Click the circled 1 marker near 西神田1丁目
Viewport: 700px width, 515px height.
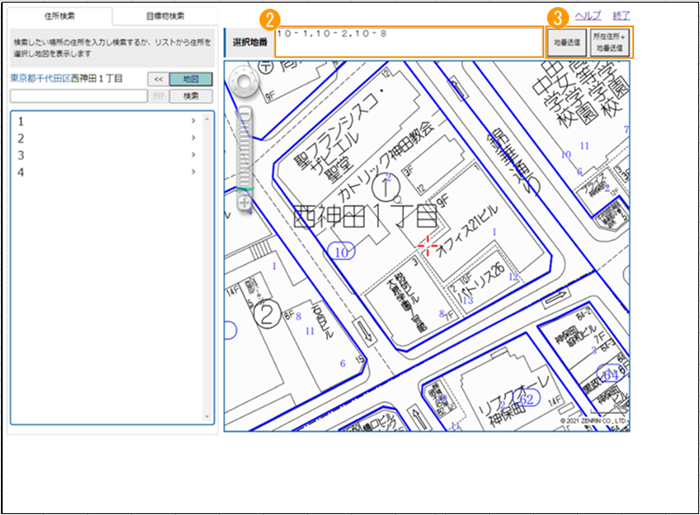point(386,187)
